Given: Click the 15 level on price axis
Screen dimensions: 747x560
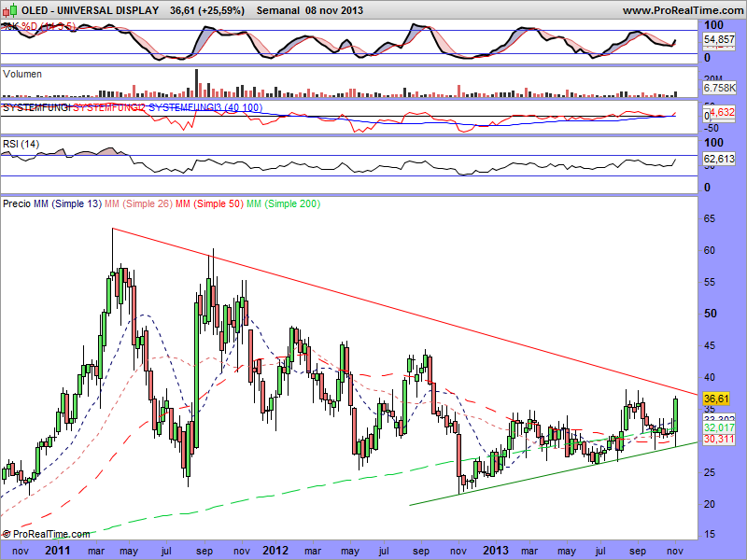Looking at the screenshot, I should tap(710, 534).
